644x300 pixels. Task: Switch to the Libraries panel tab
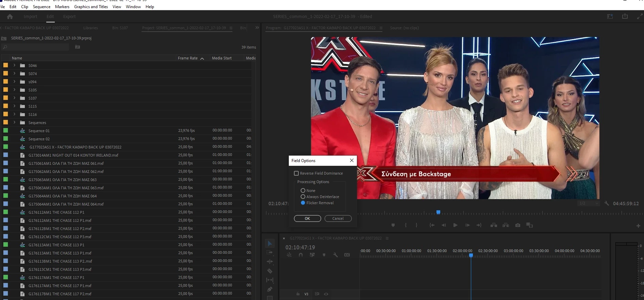click(90, 28)
